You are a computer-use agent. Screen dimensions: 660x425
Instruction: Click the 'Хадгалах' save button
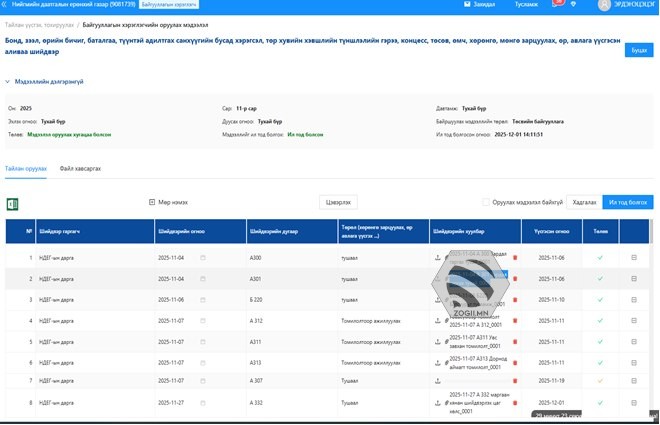[583, 202]
